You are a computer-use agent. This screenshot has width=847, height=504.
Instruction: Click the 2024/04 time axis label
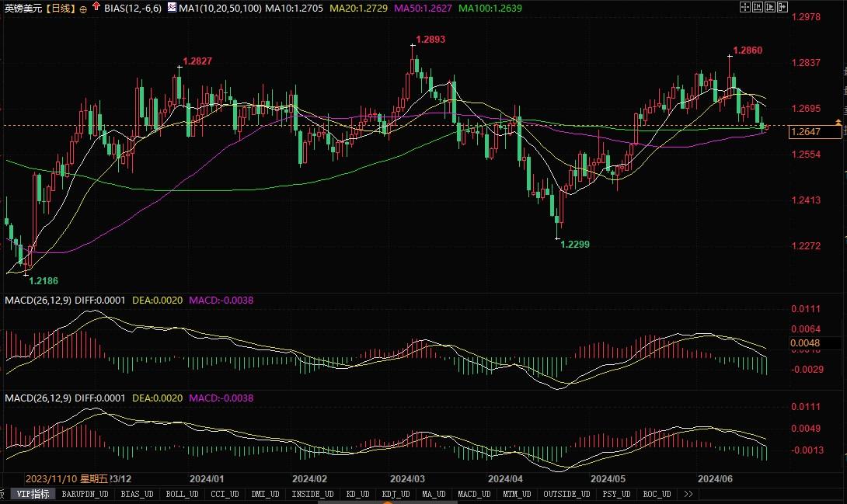[505, 478]
